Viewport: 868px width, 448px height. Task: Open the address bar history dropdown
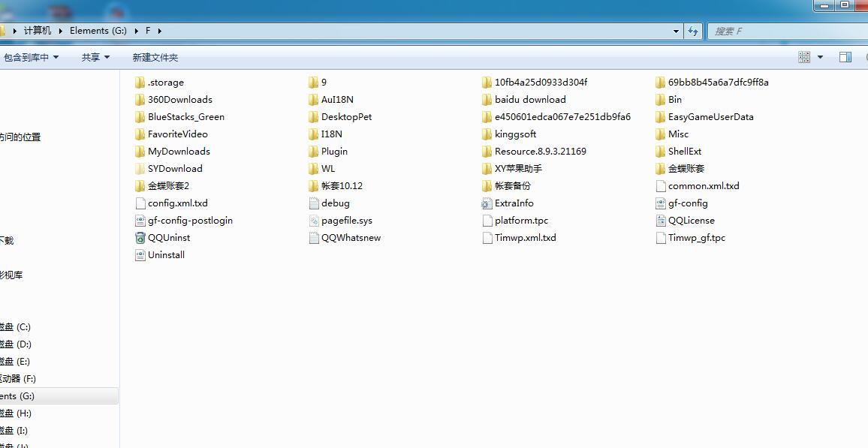tap(676, 31)
